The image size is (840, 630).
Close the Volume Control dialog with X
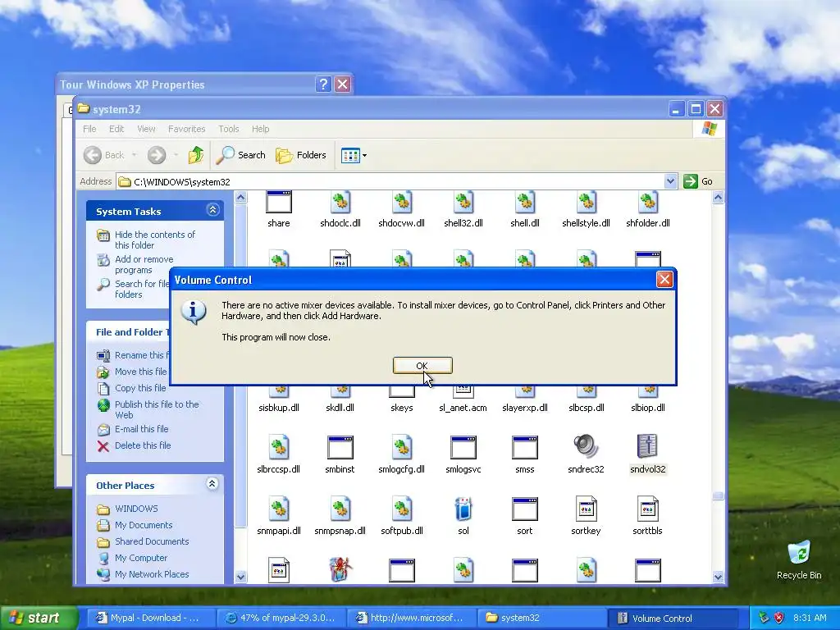[x=664, y=279]
